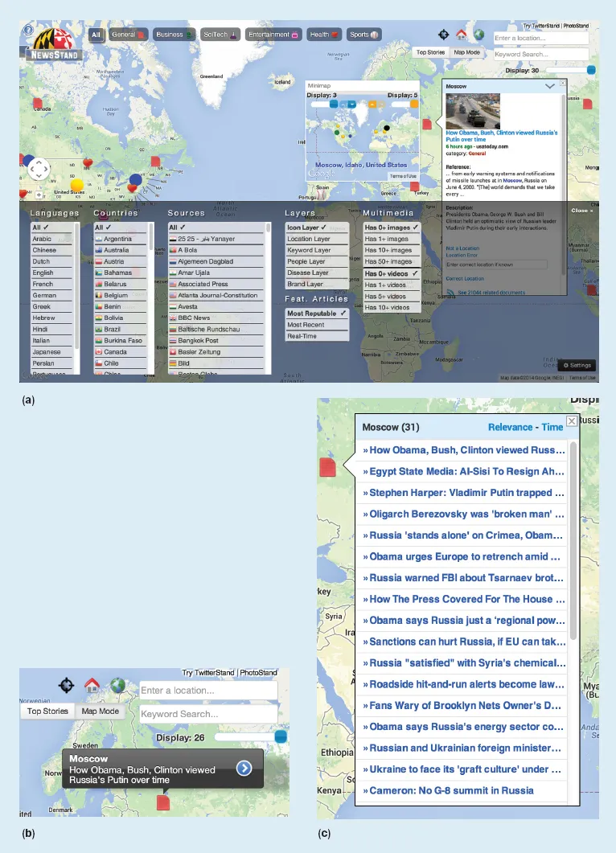Choose English in the Languages list

point(51,273)
